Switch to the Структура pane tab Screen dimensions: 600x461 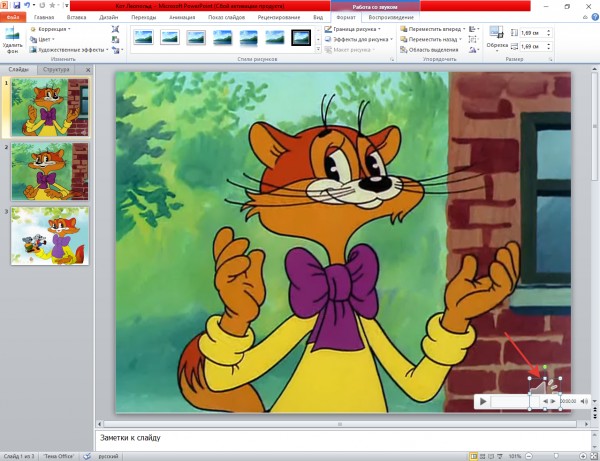(x=56, y=70)
